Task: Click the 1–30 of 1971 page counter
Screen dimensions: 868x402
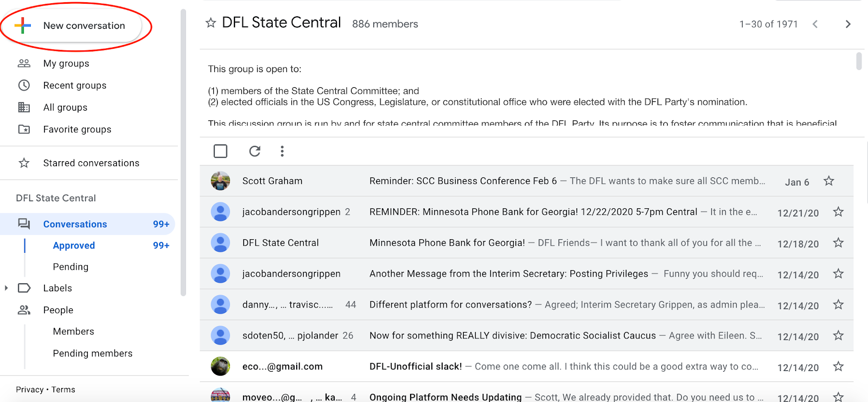Action: point(768,24)
